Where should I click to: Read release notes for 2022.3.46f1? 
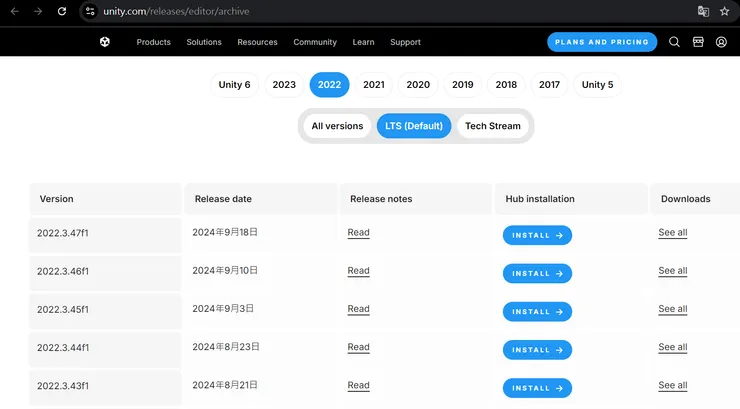pos(358,271)
